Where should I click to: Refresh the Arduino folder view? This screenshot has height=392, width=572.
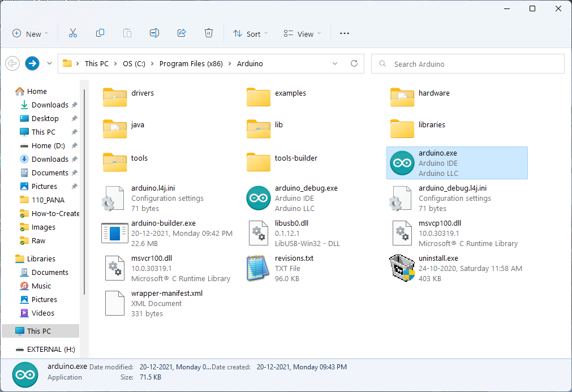pos(354,63)
